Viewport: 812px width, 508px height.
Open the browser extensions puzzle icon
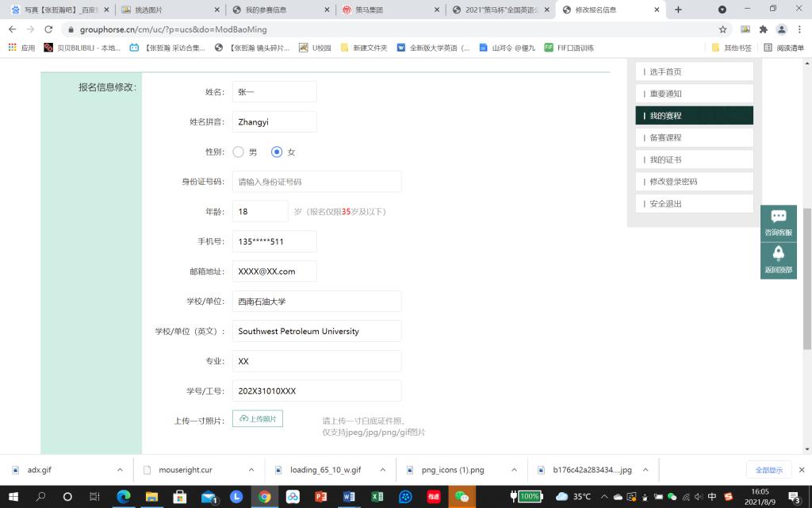point(763,29)
